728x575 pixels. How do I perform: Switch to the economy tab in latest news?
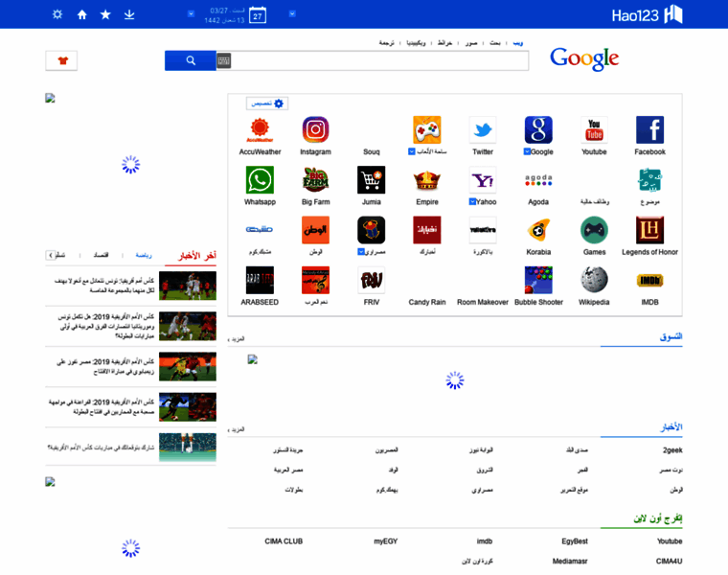tap(101, 255)
